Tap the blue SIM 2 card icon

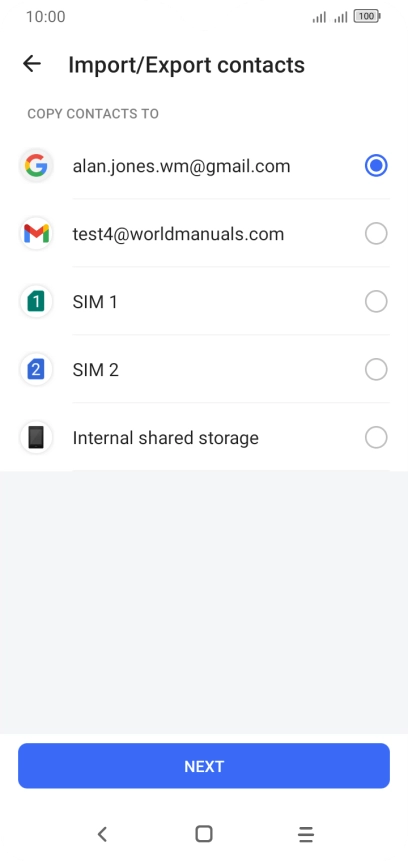[x=36, y=370]
